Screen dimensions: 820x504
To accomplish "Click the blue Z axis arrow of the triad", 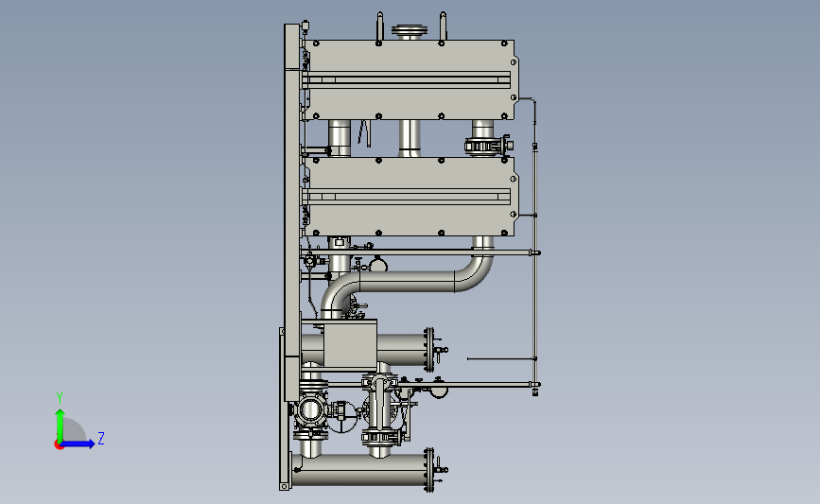I will click(x=78, y=444).
